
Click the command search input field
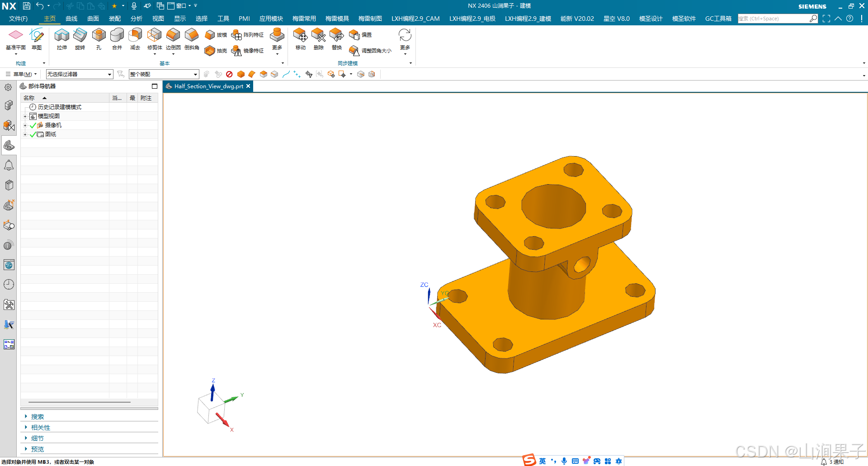[774, 19]
